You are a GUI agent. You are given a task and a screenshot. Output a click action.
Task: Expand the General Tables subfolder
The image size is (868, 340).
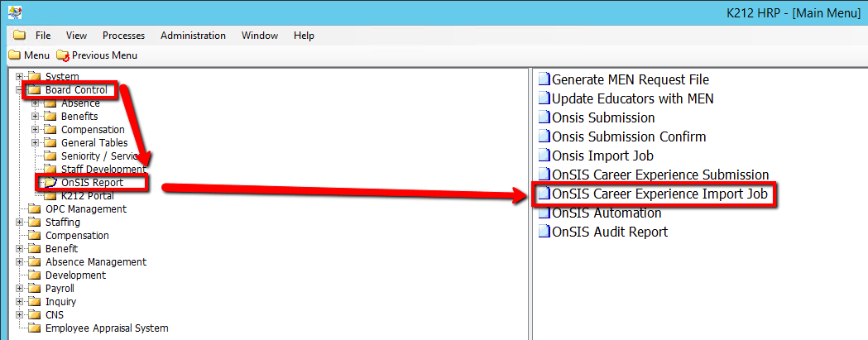point(35,143)
